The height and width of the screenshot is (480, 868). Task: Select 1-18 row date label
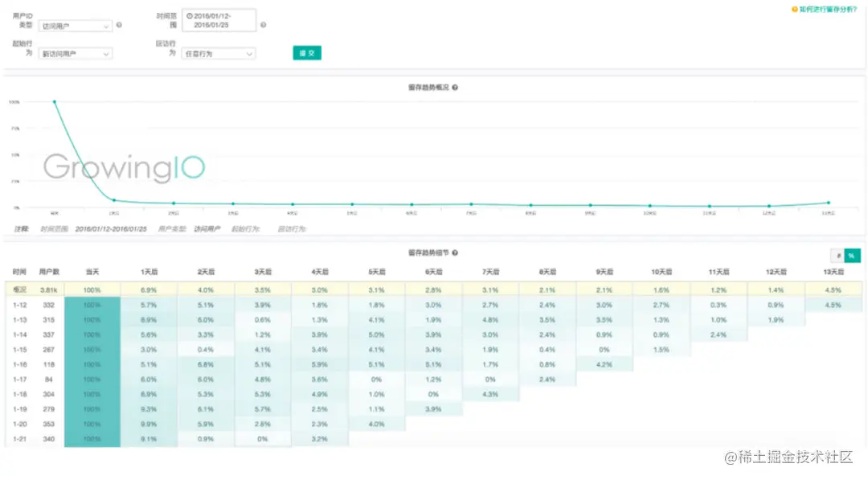20,395
